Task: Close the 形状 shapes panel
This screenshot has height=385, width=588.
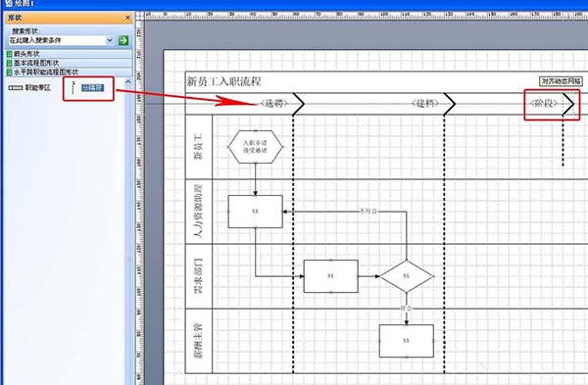Action: (x=127, y=18)
